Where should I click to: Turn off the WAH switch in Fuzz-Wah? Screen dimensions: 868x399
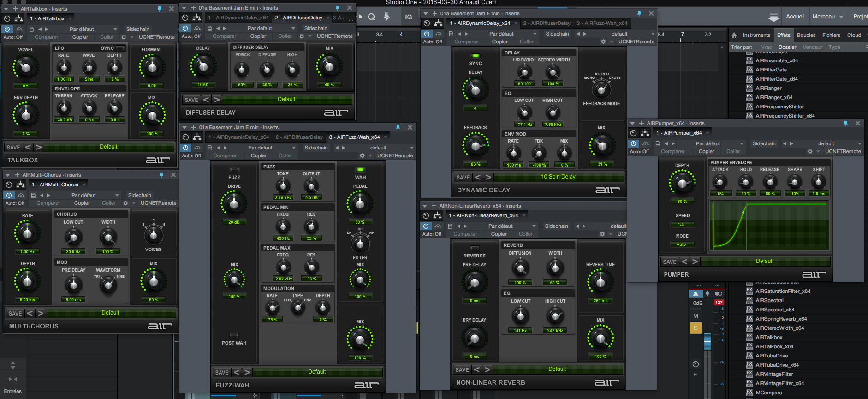360,170
